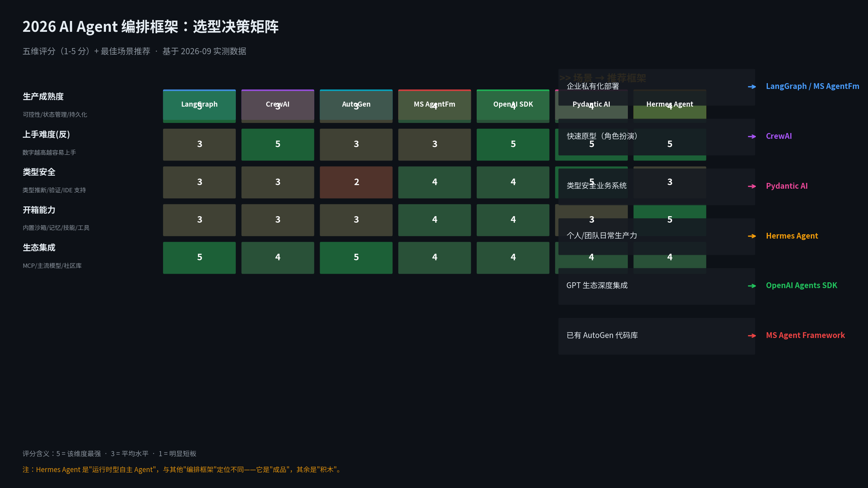The image size is (868, 488).
Task: Select the LangGraph column header
Action: pyautogui.click(x=199, y=104)
